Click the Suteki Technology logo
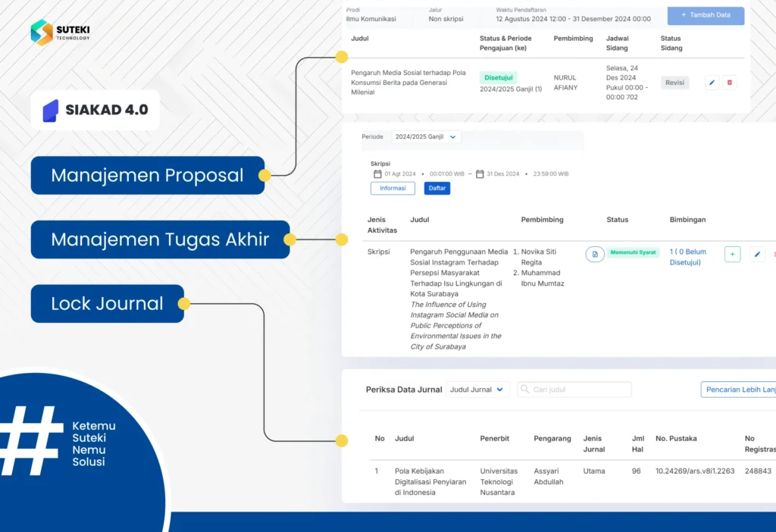This screenshot has height=532, width=776. point(61,33)
